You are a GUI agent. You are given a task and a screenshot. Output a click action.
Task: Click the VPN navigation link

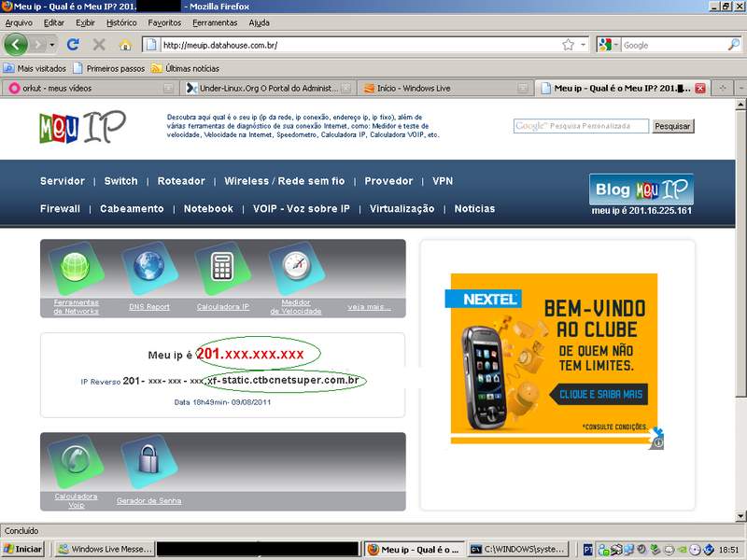tap(443, 181)
